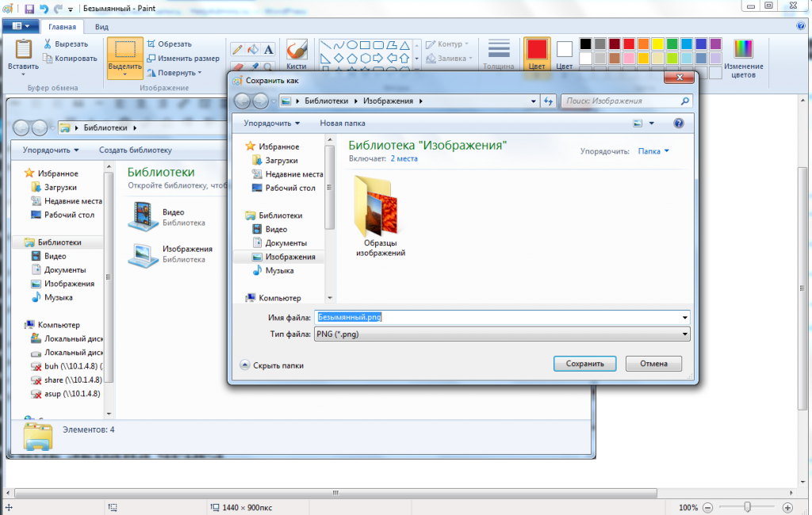
Task: Click Изменить размер in ribbon
Action: point(183,59)
